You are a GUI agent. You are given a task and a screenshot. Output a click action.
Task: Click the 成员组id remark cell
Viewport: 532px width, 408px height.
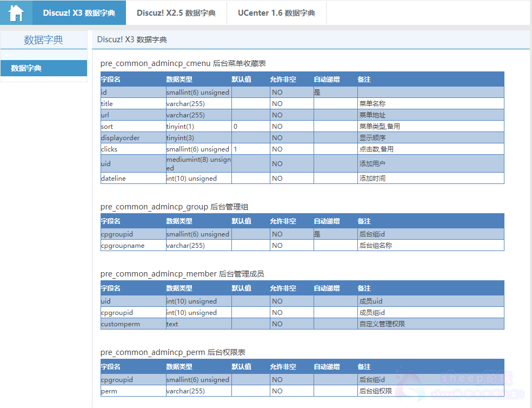click(x=431, y=313)
